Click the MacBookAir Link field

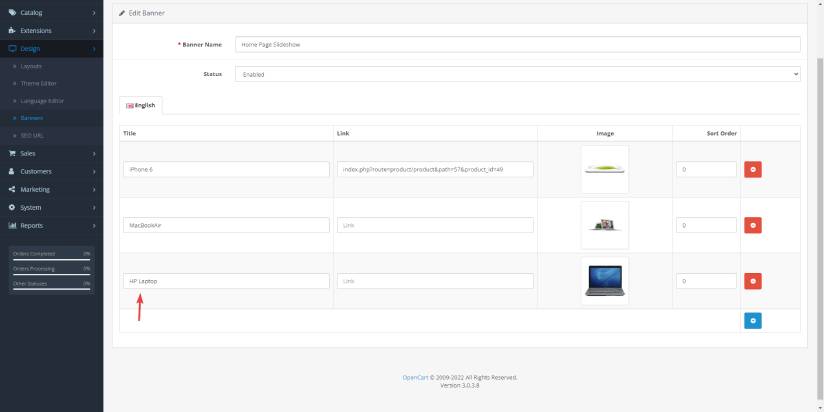point(435,226)
